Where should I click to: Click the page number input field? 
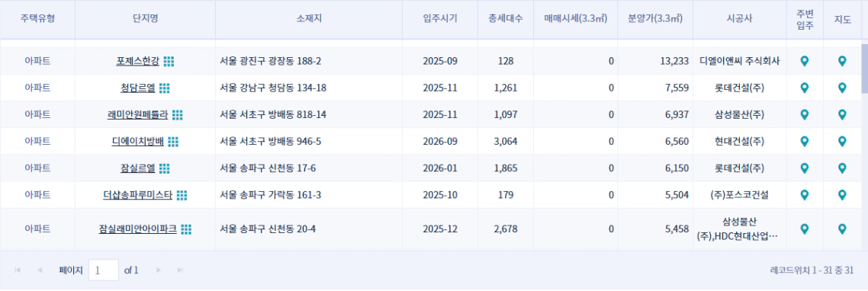click(x=104, y=270)
